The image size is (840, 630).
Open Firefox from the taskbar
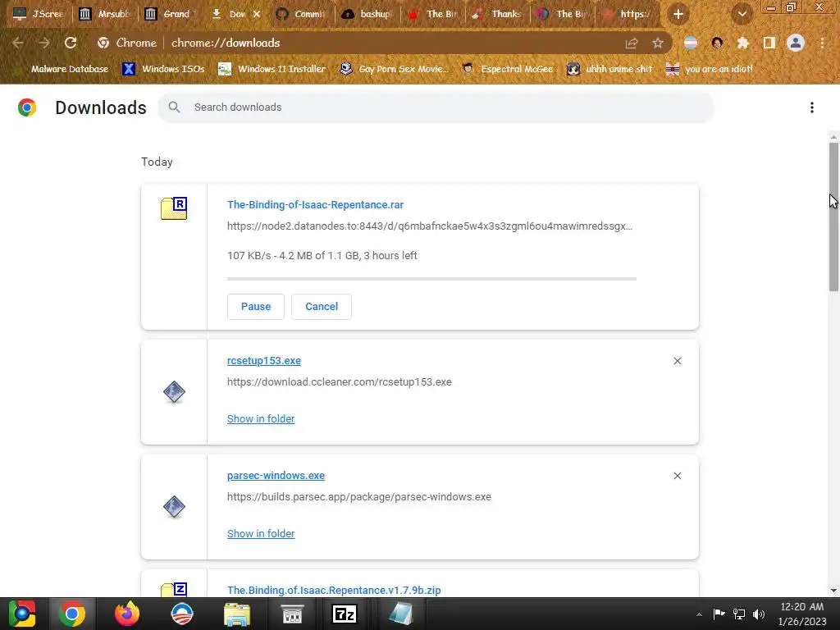pyautogui.click(x=127, y=614)
